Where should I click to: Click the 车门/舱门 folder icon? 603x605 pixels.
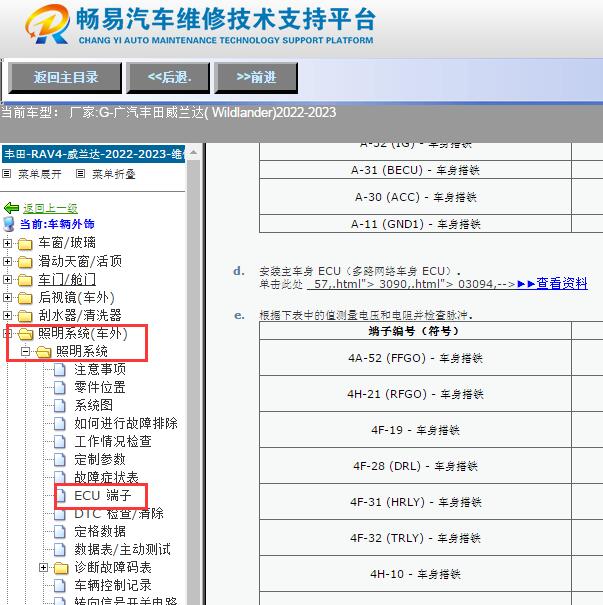tap(25, 280)
